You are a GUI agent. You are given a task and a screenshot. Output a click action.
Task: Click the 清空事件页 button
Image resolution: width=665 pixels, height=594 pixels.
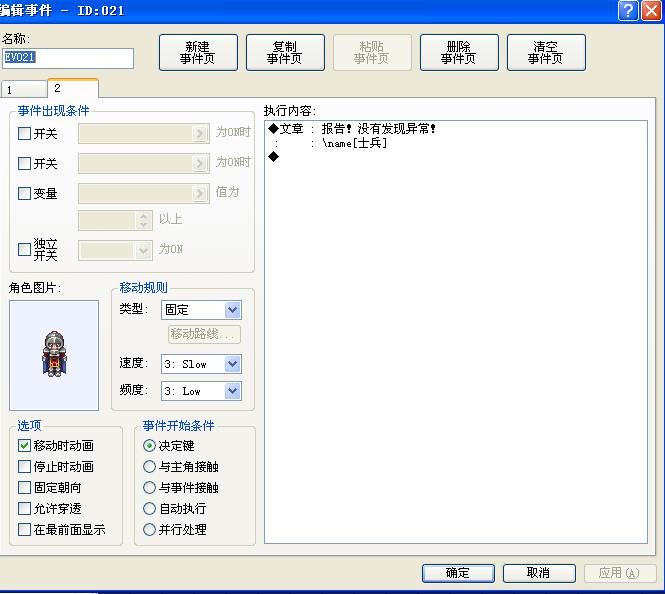(546, 53)
